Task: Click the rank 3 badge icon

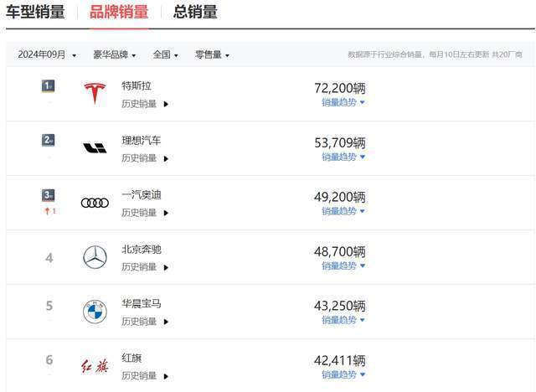Action: (x=49, y=195)
